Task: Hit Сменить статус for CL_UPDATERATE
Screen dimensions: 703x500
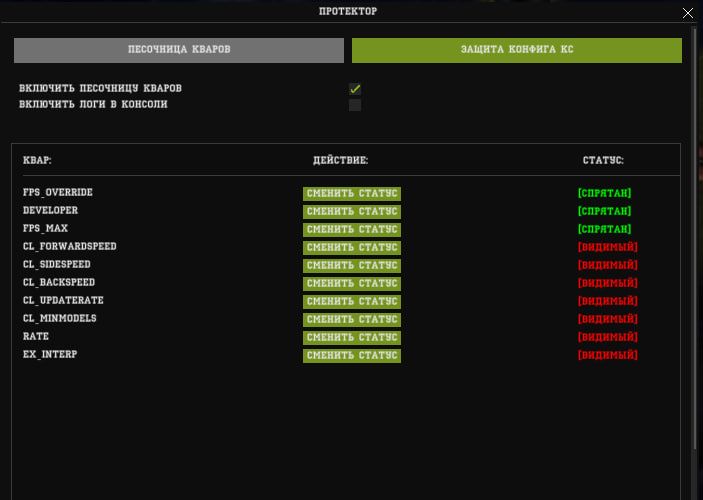Action: click(x=352, y=301)
